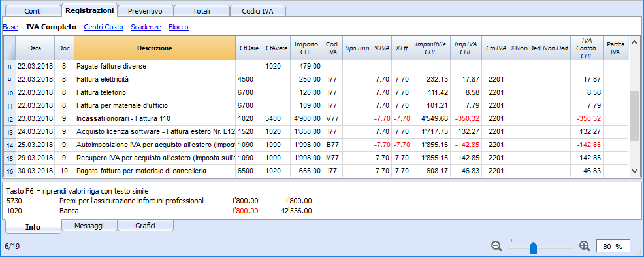Click the V77 IVA code cell
The image size is (644, 257).
[332, 119]
